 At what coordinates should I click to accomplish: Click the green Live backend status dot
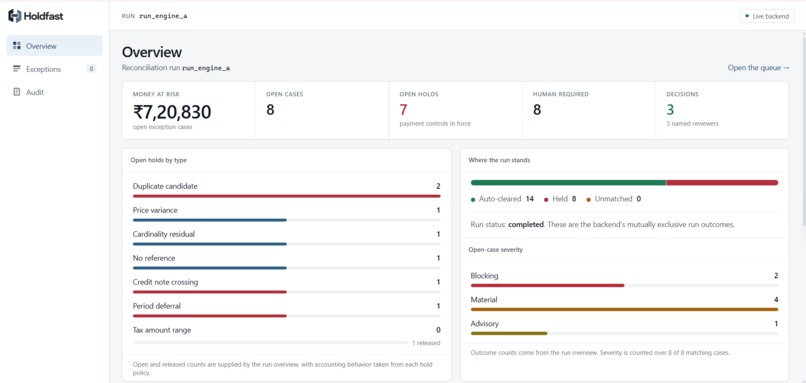click(747, 16)
